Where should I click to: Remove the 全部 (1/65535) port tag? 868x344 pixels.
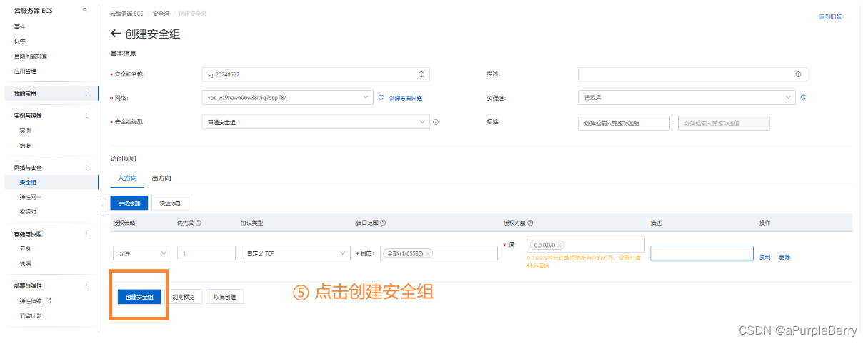[x=427, y=253]
